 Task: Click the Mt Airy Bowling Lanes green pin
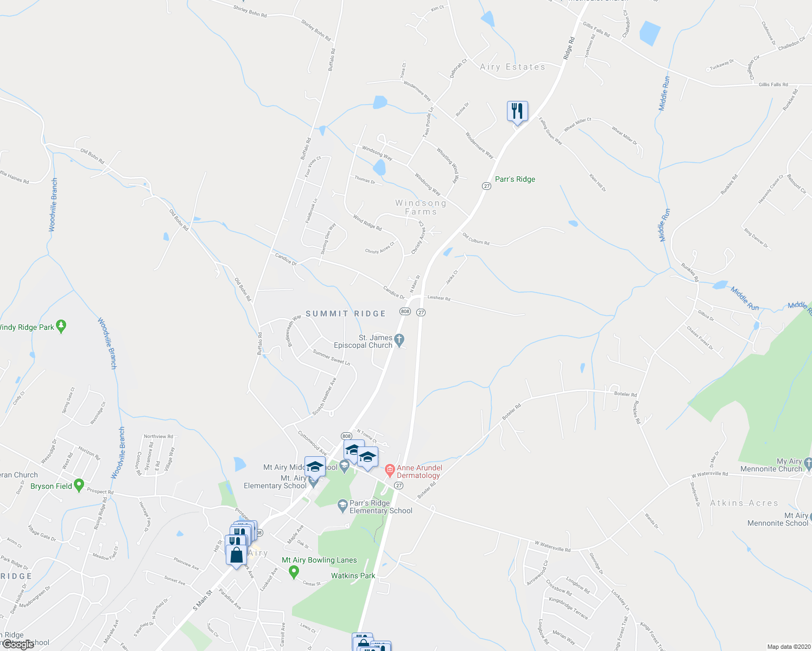294,571
